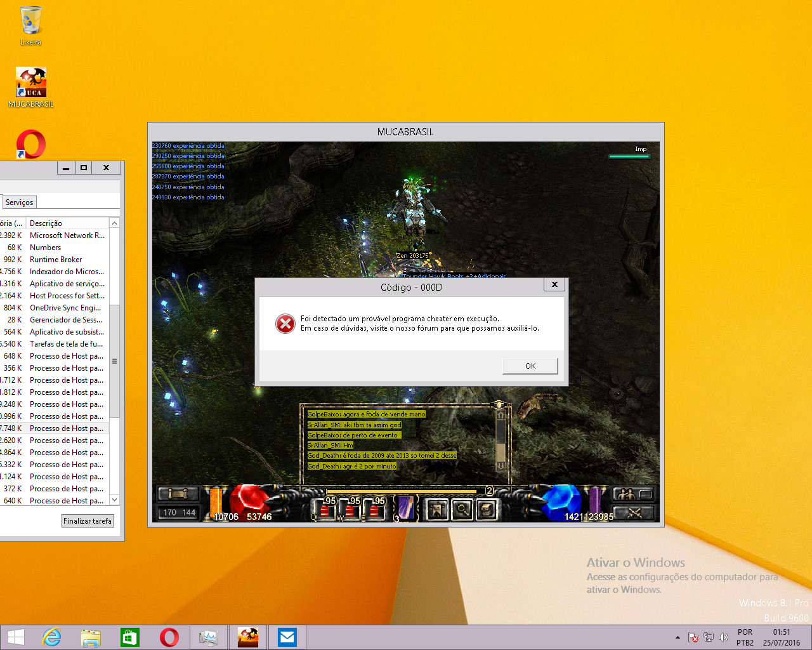Select the OneDrive Sync Engine process row
Image resolution: width=812 pixels, height=650 pixels.
pos(65,308)
